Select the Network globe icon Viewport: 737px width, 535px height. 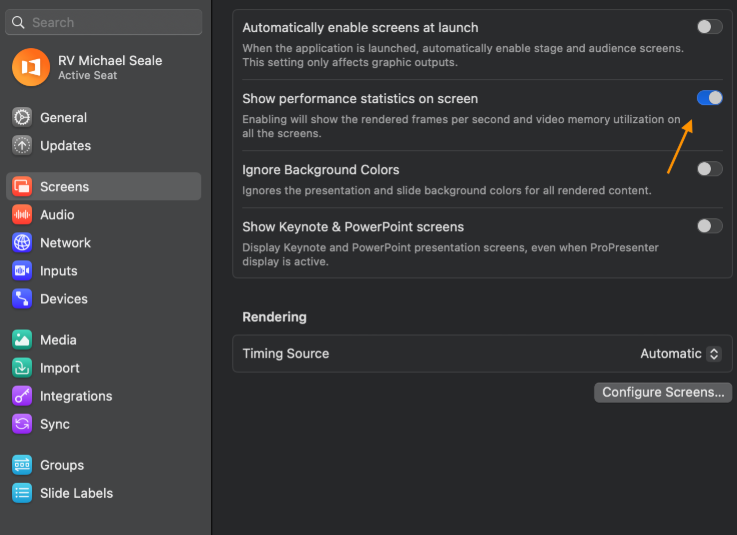click(22, 242)
